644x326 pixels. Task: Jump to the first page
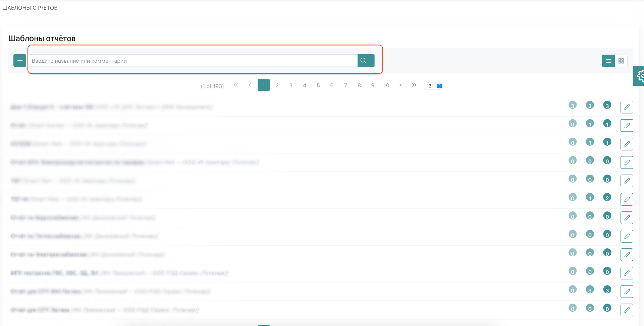[x=236, y=85]
